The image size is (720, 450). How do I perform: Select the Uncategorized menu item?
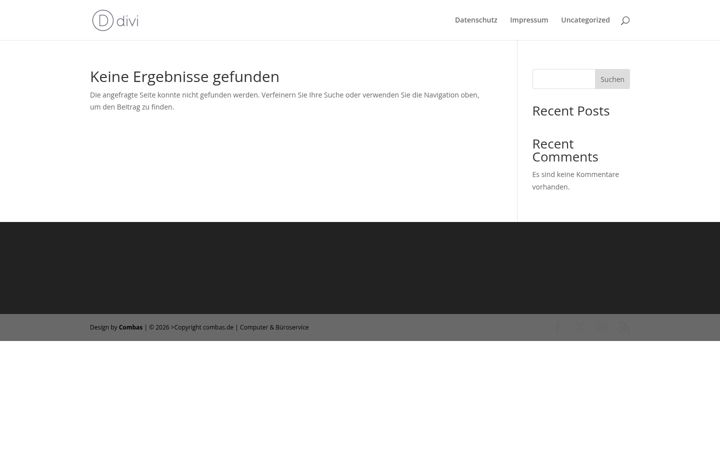(585, 20)
